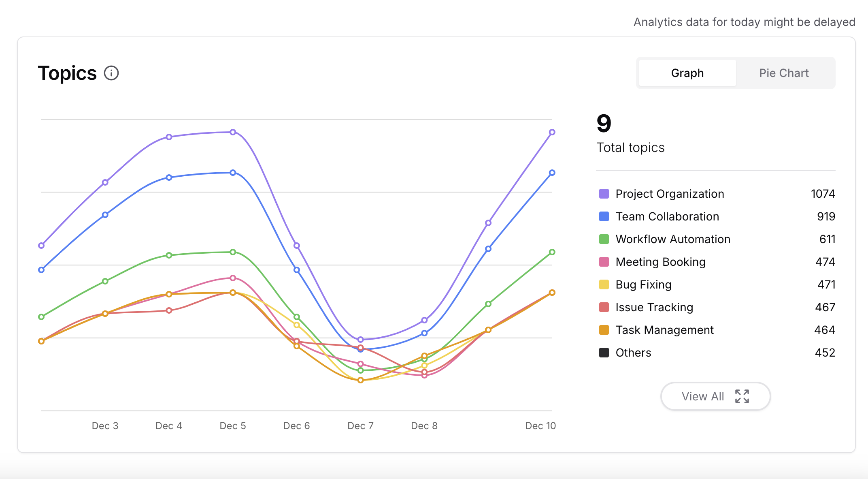
Task: Click the red Issue Tracking legend swatch
Action: [x=604, y=307]
